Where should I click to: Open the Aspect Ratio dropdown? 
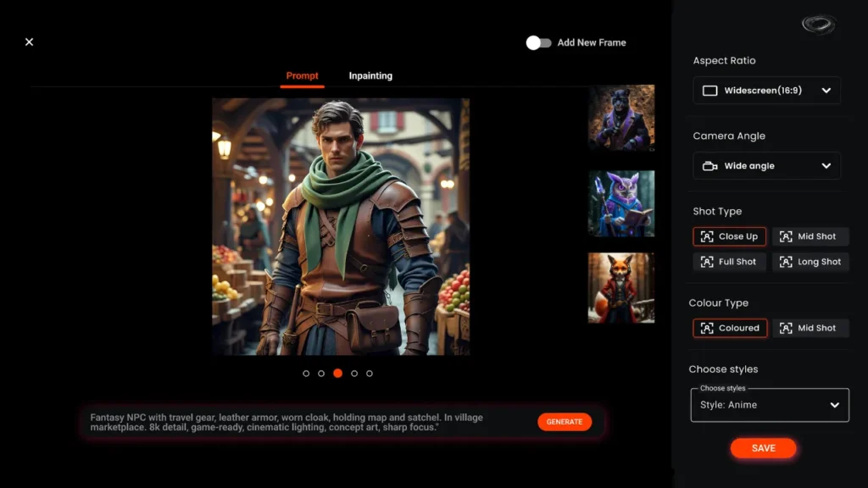765,91
